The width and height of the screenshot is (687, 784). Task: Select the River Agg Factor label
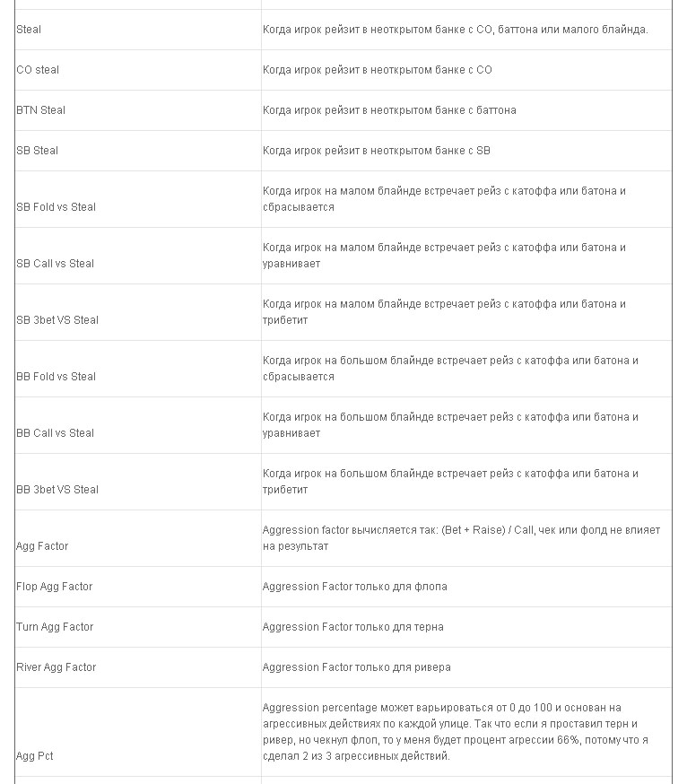[56, 668]
